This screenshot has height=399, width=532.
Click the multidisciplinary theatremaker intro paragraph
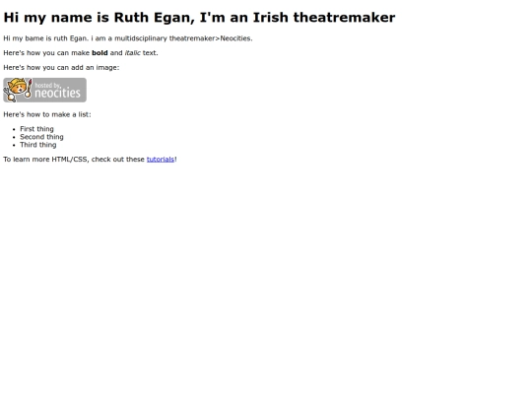(128, 38)
